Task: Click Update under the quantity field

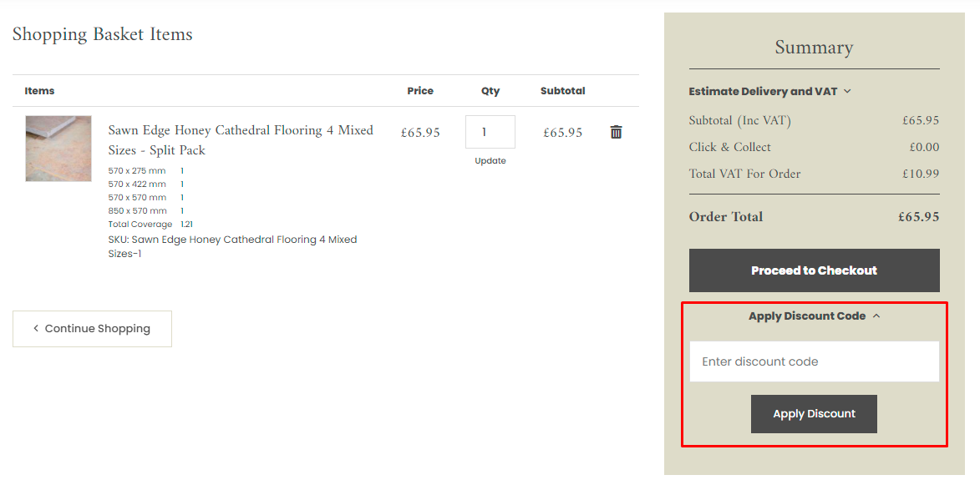Action: pyautogui.click(x=490, y=161)
